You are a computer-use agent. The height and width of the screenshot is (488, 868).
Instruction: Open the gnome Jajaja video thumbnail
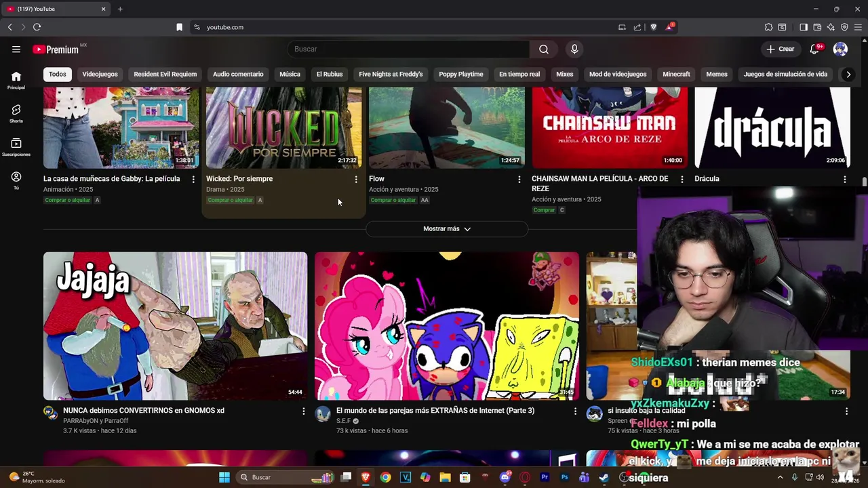point(175,326)
